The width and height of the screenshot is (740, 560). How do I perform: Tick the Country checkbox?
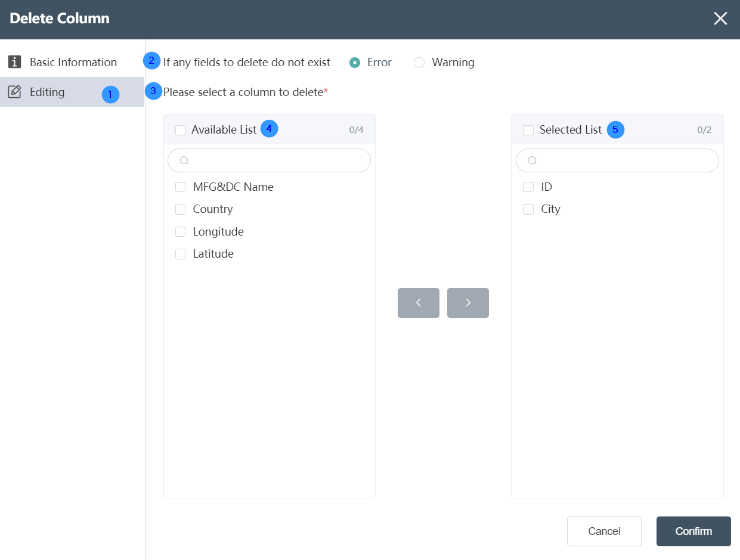pyautogui.click(x=181, y=209)
